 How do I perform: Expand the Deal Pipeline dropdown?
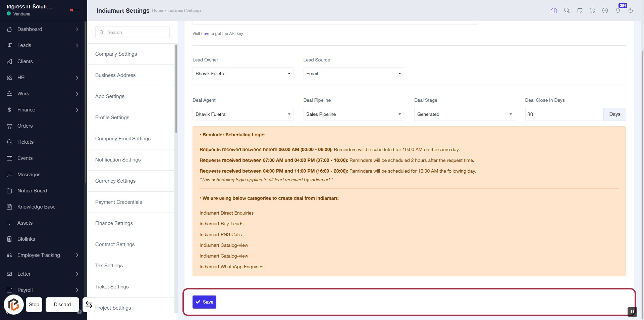tap(354, 115)
